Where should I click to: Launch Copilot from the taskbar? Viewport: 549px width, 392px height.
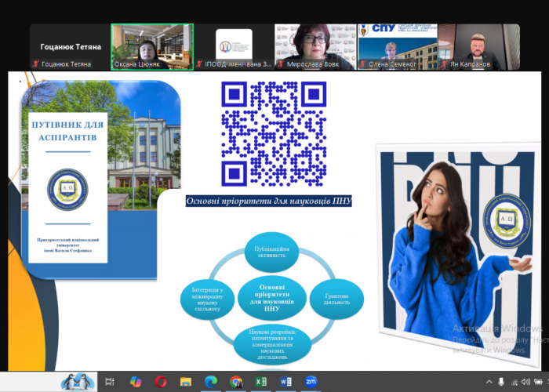[x=136, y=382]
